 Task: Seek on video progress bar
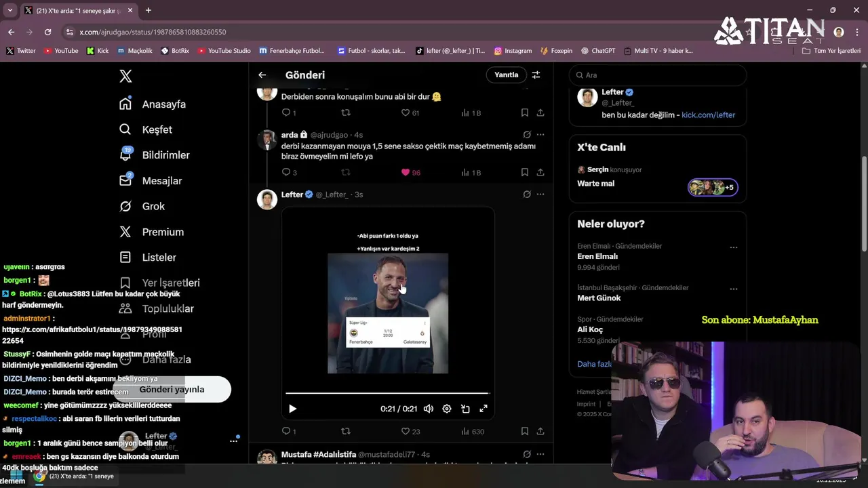click(387, 393)
